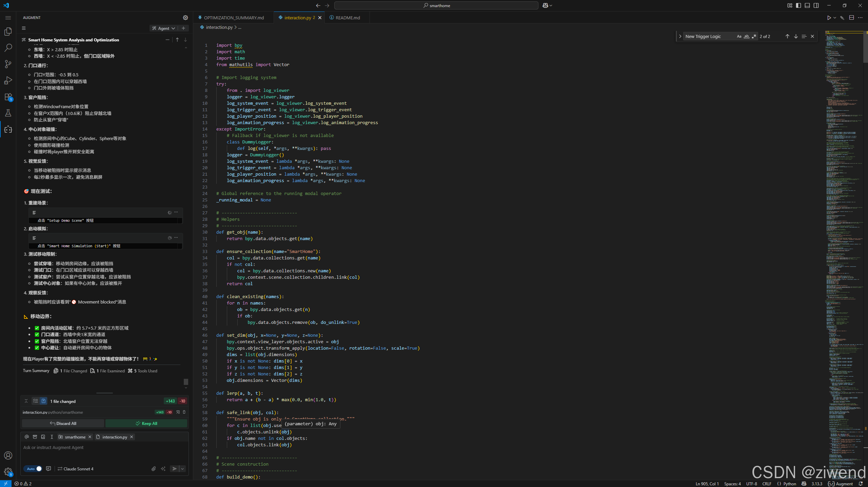Switch to README.md tab
Image resolution: width=868 pixels, height=487 pixels.
(x=347, y=18)
